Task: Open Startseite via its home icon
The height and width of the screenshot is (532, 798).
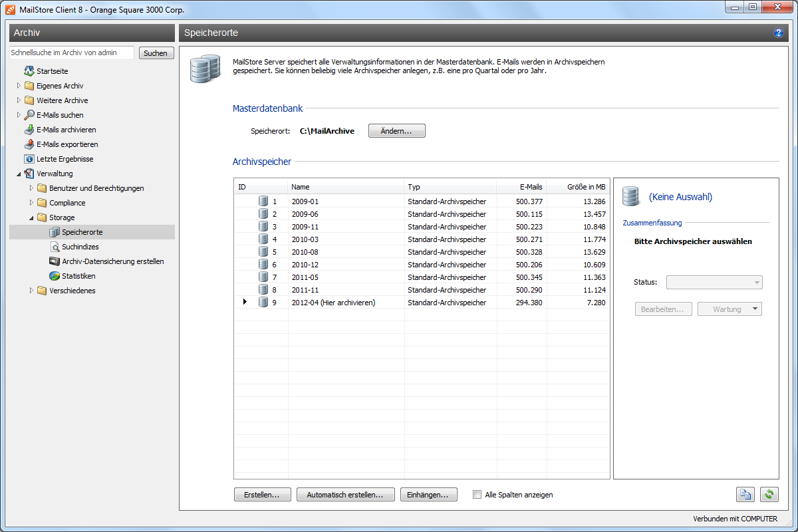Action: point(29,71)
